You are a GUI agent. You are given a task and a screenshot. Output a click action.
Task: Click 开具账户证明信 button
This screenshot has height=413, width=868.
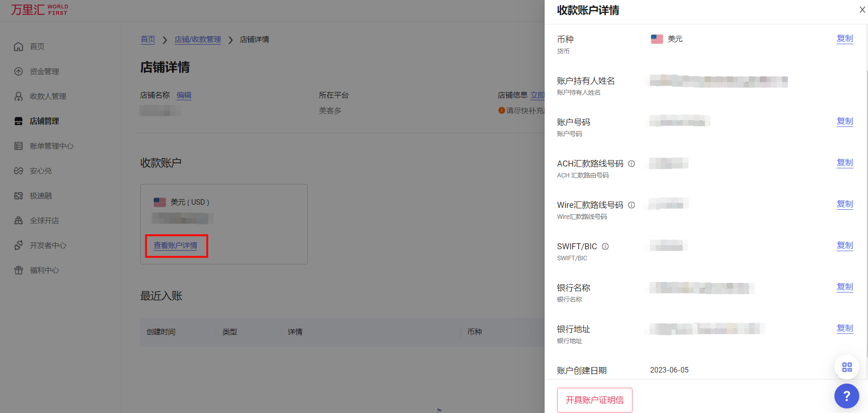(x=594, y=400)
